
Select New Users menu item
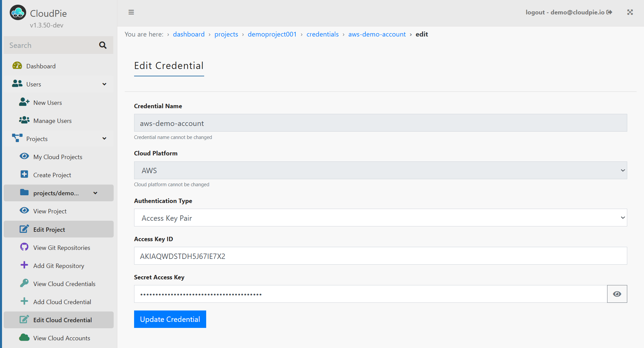coord(58,102)
